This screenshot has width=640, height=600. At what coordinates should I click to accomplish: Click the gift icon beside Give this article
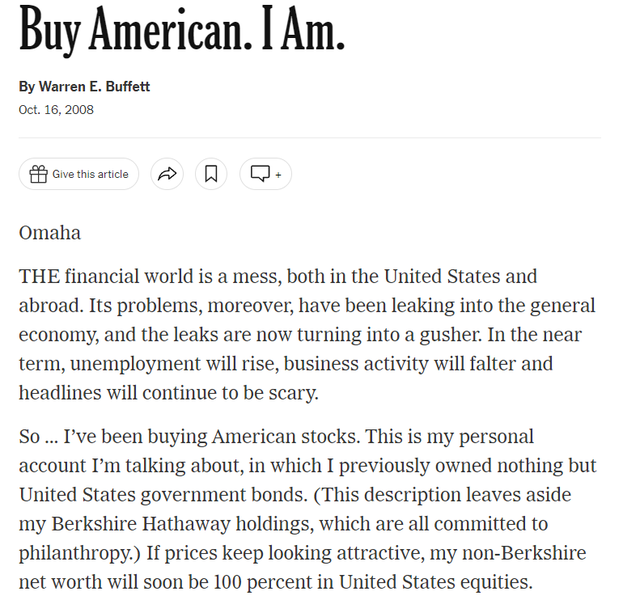point(38,174)
